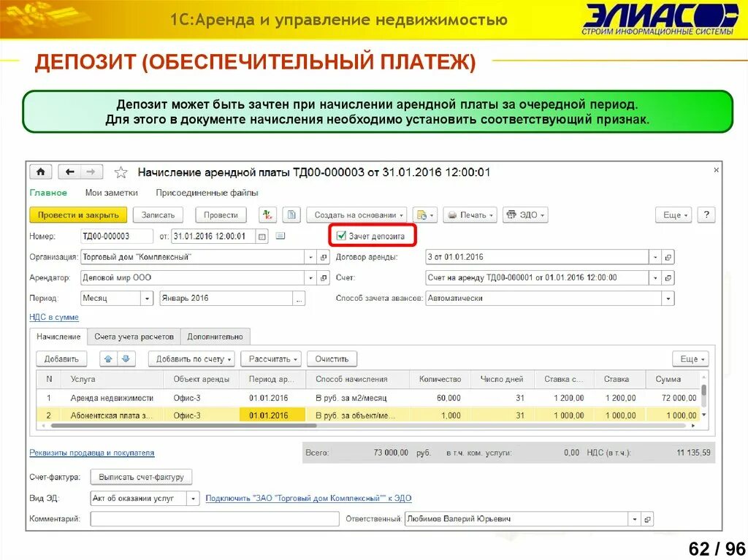Screen dimensions: 748x560
Task: Switch to Счета учета расчетов tab
Action: pos(134,337)
